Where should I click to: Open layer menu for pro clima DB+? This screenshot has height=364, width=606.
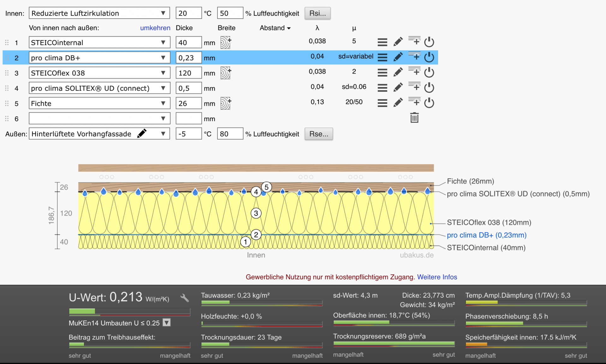(x=382, y=57)
